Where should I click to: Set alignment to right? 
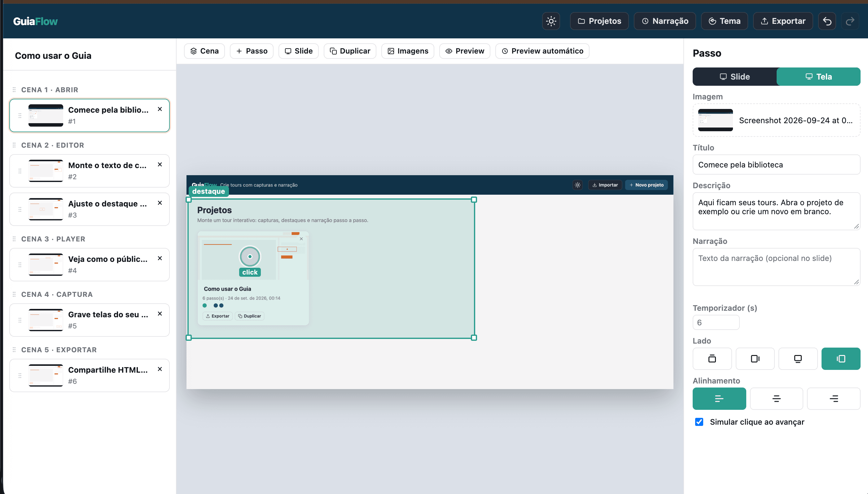[833, 399]
